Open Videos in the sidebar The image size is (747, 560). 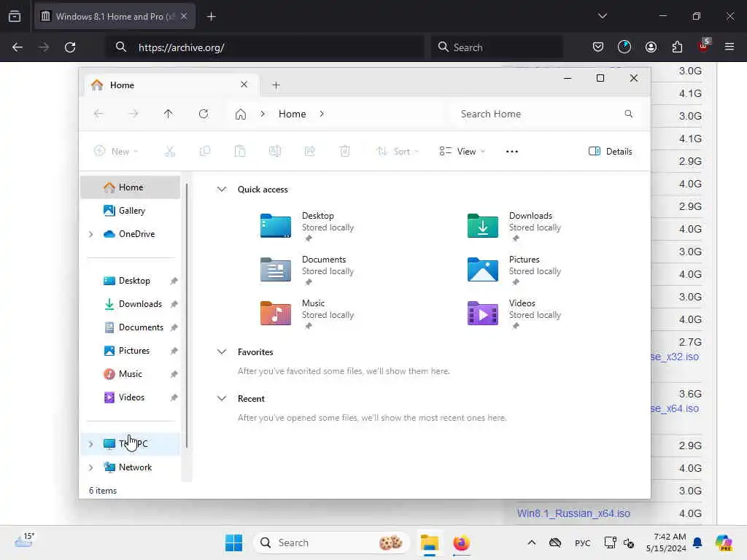pos(130,397)
